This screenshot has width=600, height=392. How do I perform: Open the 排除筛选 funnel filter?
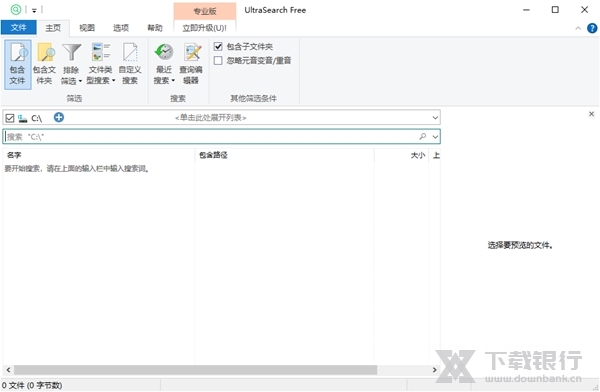[71, 64]
